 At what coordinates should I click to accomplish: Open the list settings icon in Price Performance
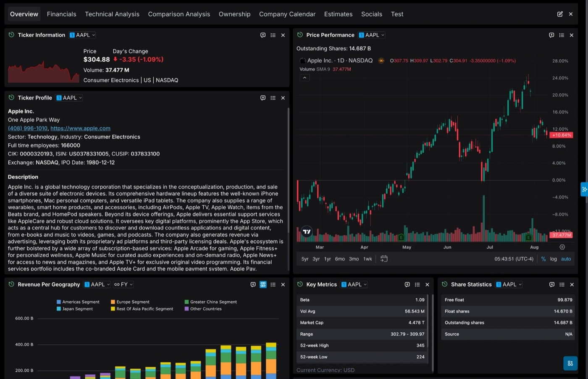562,35
